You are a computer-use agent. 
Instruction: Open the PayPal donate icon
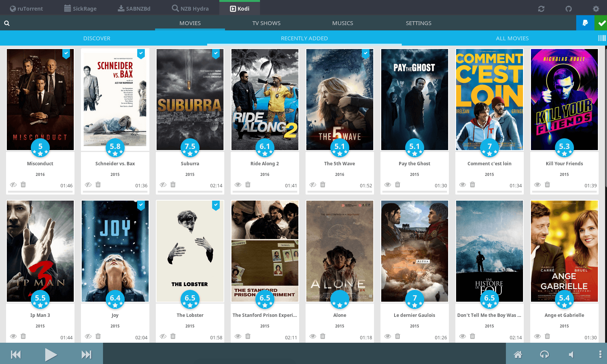pos(585,23)
